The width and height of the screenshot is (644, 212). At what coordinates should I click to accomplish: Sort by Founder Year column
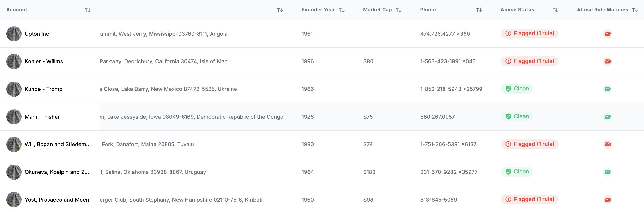[342, 10]
